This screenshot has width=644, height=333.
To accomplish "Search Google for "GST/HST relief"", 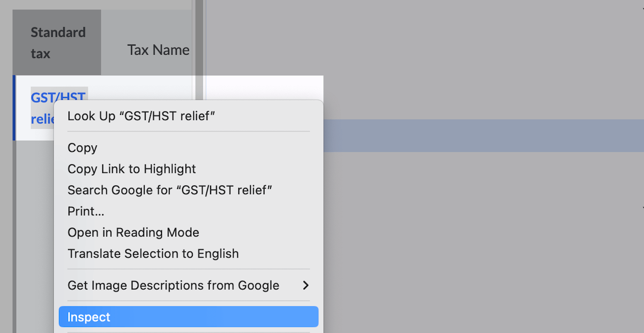I will (170, 190).
